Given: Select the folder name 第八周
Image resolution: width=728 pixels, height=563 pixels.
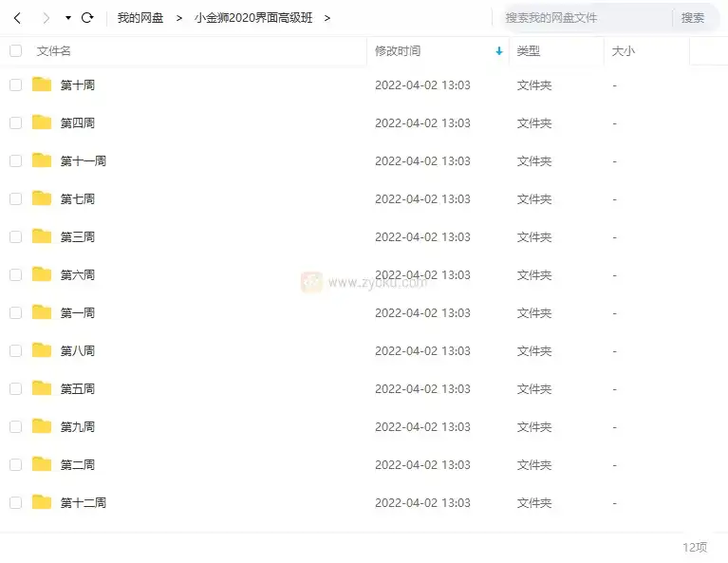Looking at the screenshot, I should coord(78,350).
